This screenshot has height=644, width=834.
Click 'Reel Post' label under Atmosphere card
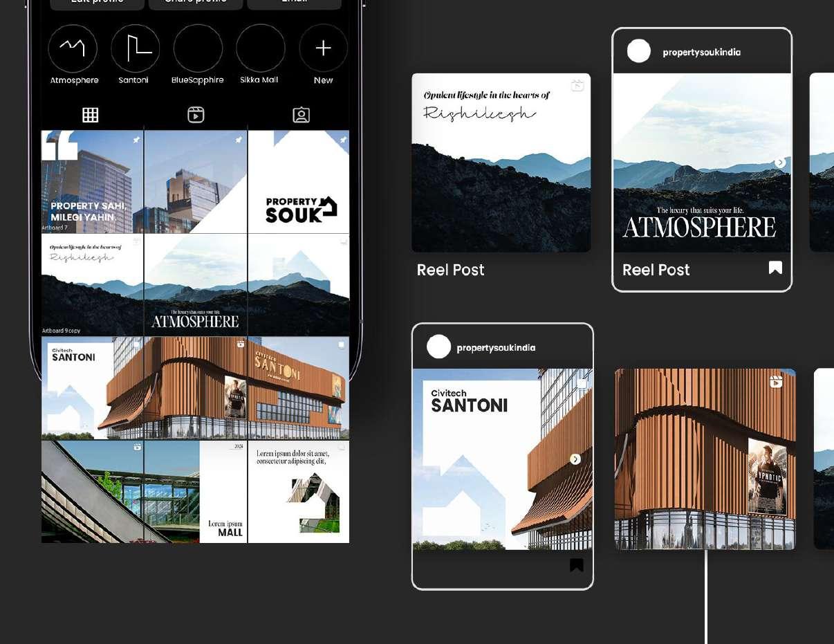pos(656,270)
